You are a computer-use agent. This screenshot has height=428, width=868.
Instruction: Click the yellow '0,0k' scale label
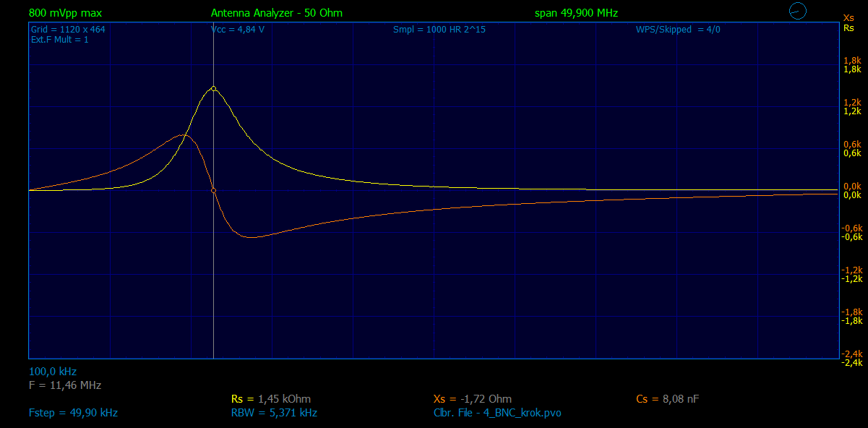[x=853, y=194]
